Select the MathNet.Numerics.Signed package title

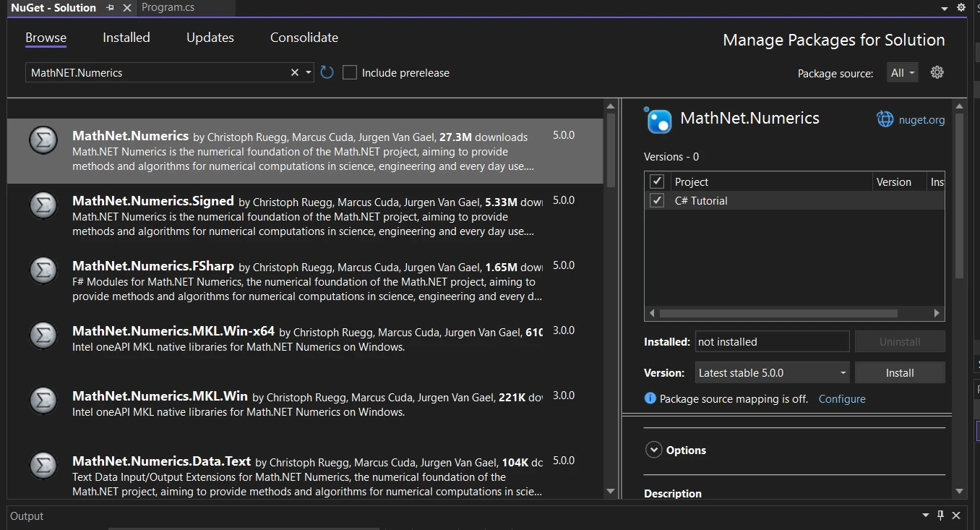click(x=153, y=201)
